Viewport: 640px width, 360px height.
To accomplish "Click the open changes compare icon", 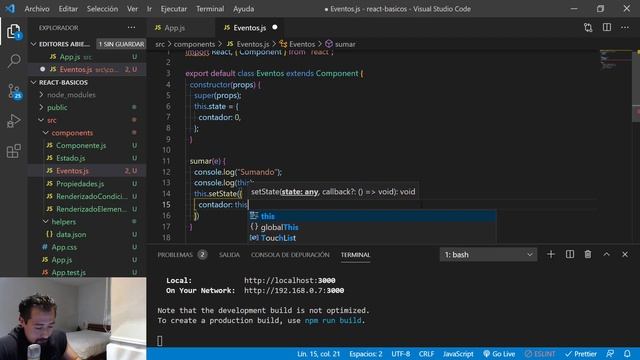I will point(588,28).
